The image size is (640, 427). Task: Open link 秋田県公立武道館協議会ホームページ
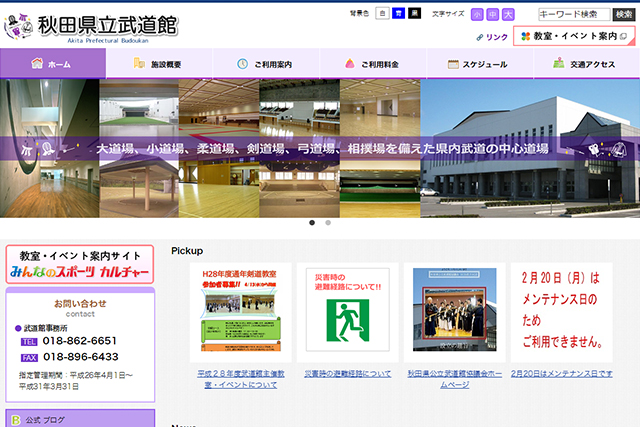455,379
